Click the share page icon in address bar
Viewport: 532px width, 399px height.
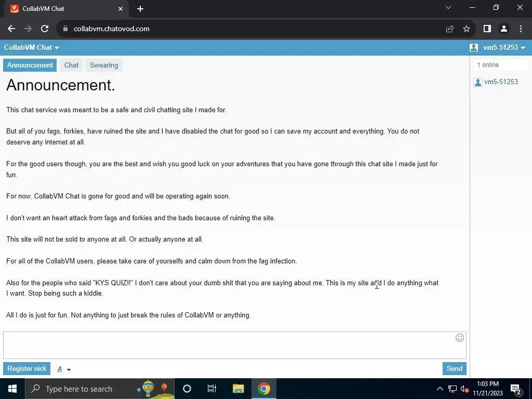tap(450, 29)
